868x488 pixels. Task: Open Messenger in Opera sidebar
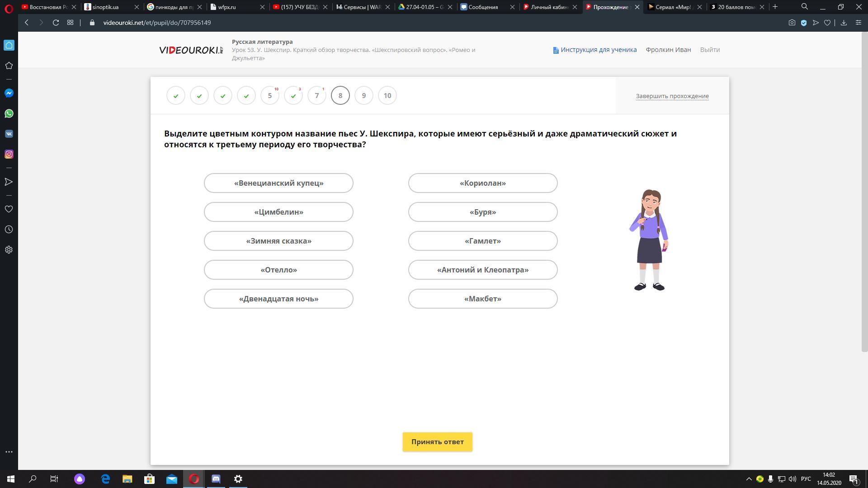(x=9, y=93)
